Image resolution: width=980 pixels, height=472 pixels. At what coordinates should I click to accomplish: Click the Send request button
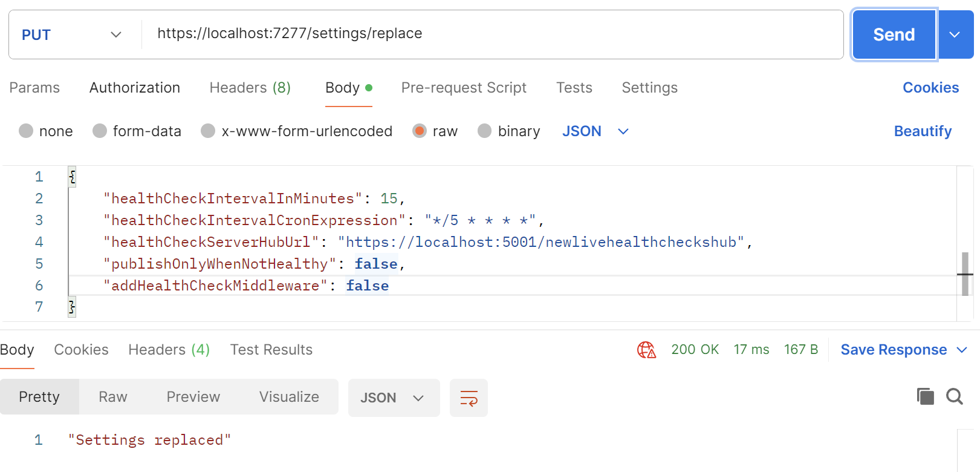click(x=894, y=34)
